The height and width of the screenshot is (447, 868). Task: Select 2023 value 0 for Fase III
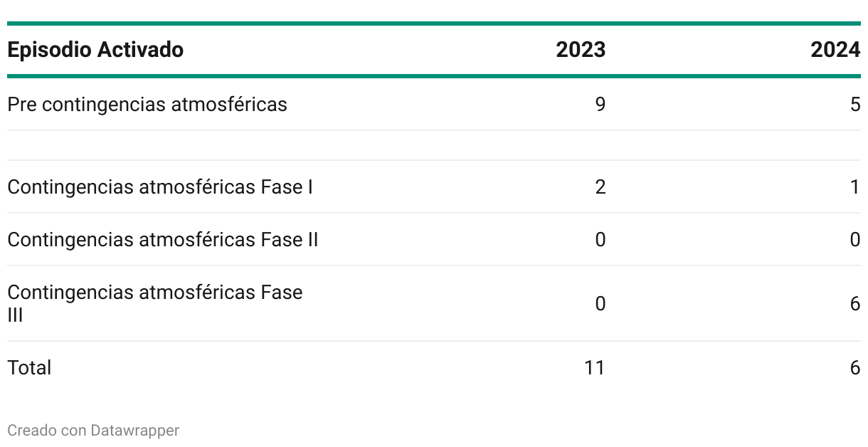coord(600,304)
